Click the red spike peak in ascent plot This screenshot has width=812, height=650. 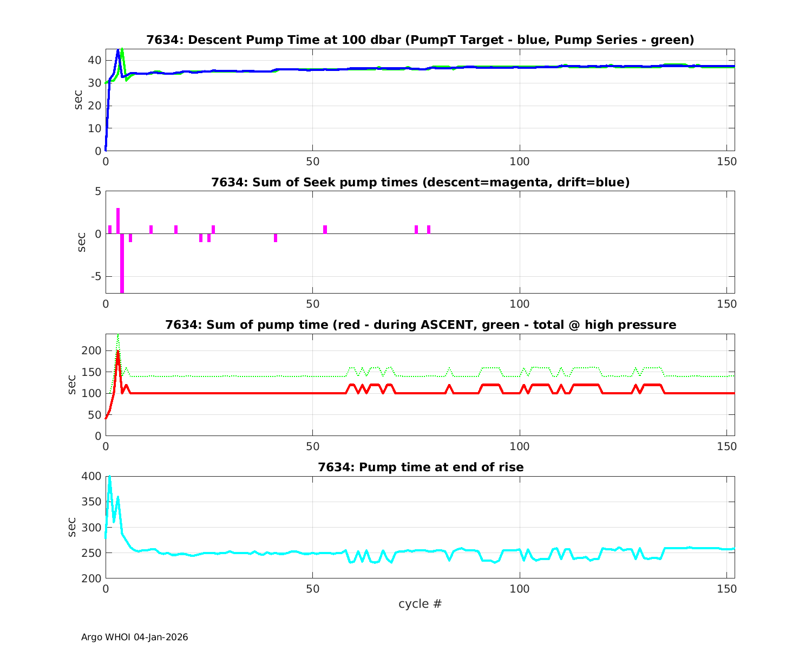(117, 352)
